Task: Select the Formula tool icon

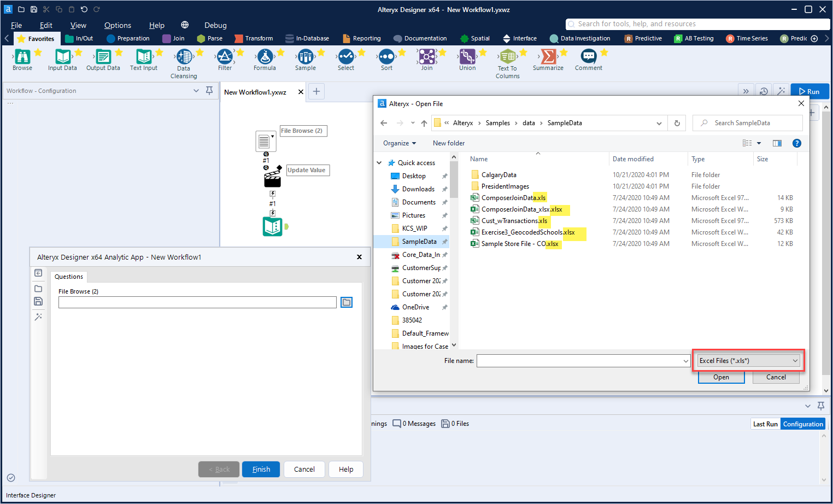Action: (265, 57)
